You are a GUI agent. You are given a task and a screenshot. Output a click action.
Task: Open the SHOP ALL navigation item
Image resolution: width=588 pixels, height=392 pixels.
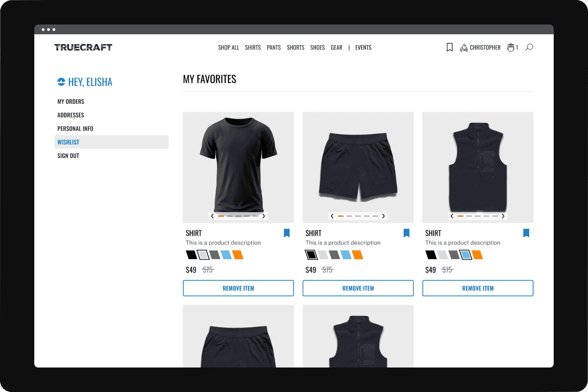tap(229, 48)
